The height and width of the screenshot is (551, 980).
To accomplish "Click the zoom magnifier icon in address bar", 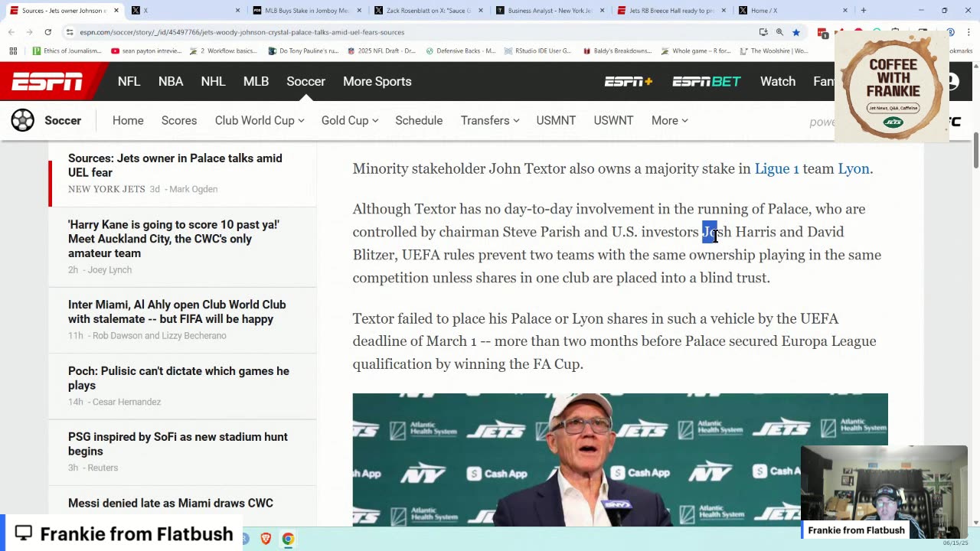I will [779, 32].
